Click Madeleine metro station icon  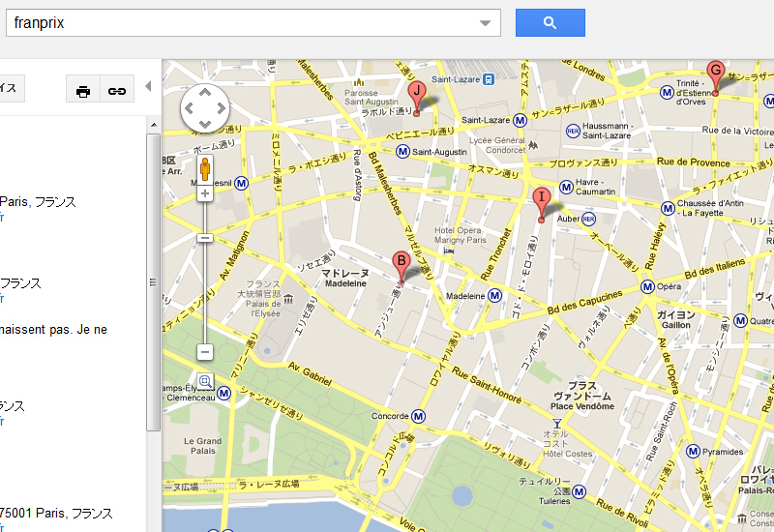[495, 296]
